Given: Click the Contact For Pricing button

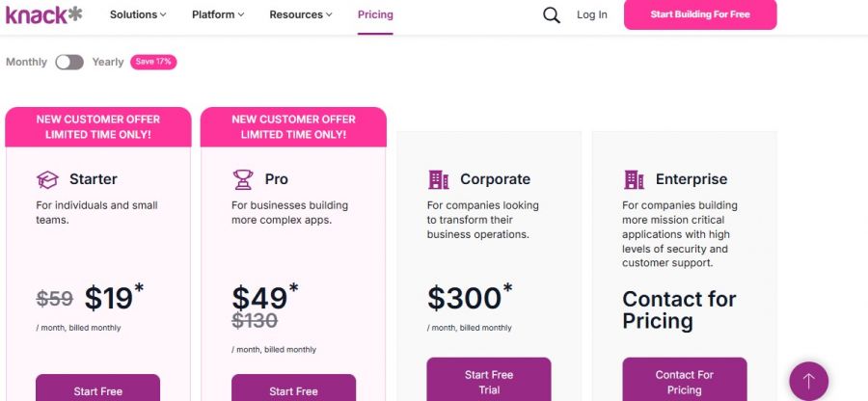Looking at the screenshot, I should click(685, 381).
